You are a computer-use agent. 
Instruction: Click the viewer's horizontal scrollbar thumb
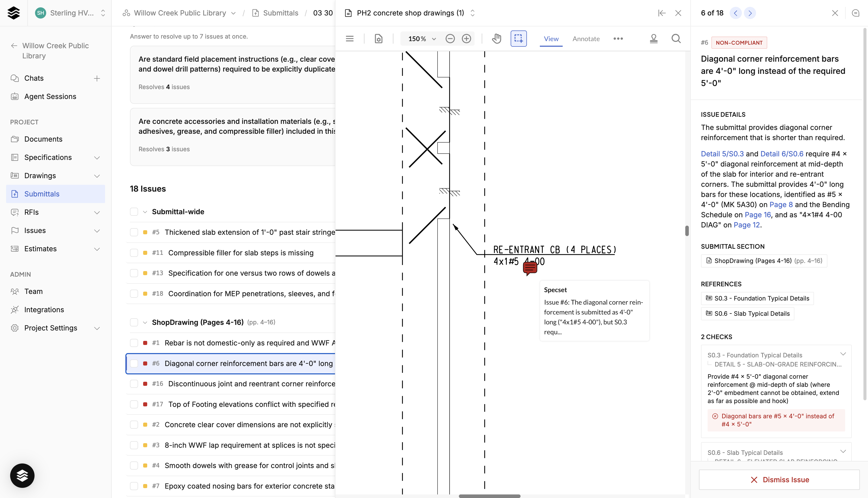pos(489,496)
